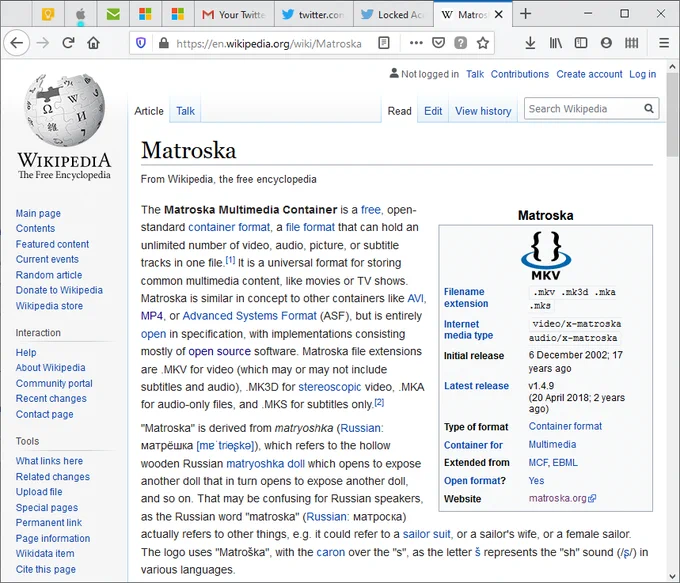680x583 pixels.
Task: Click the forward navigation arrow
Action: 42,43
